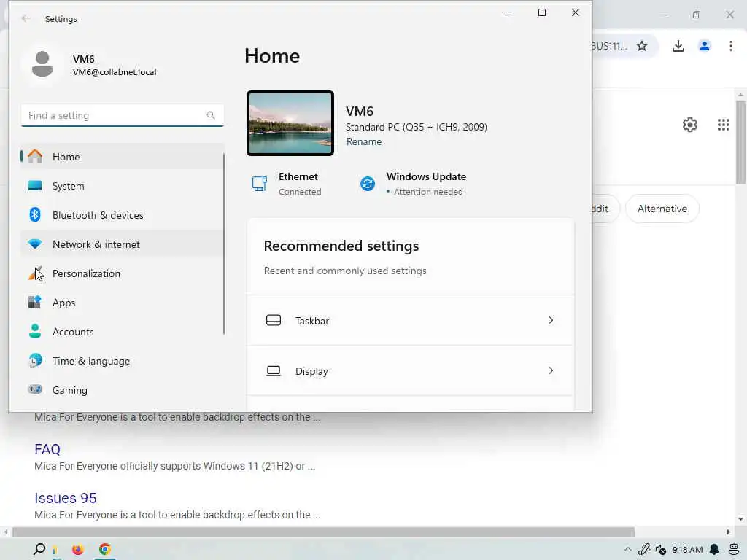Expand the Taskbar recommended setting chevron
Viewport: 747px width, 560px height.
pyautogui.click(x=551, y=321)
